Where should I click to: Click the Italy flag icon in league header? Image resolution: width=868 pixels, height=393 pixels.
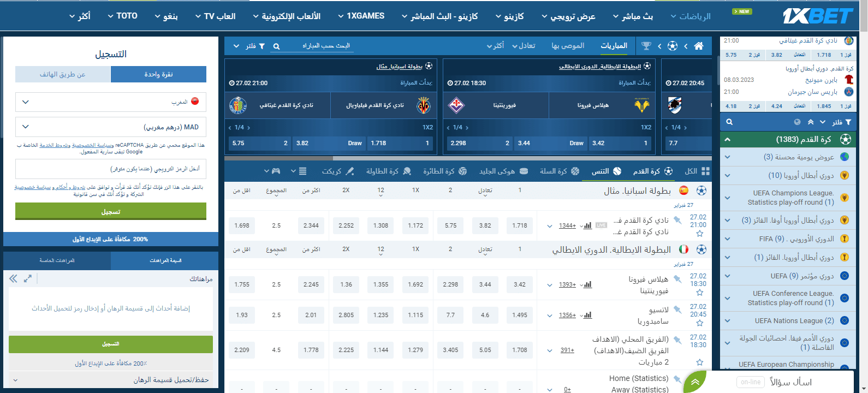tap(683, 249)
